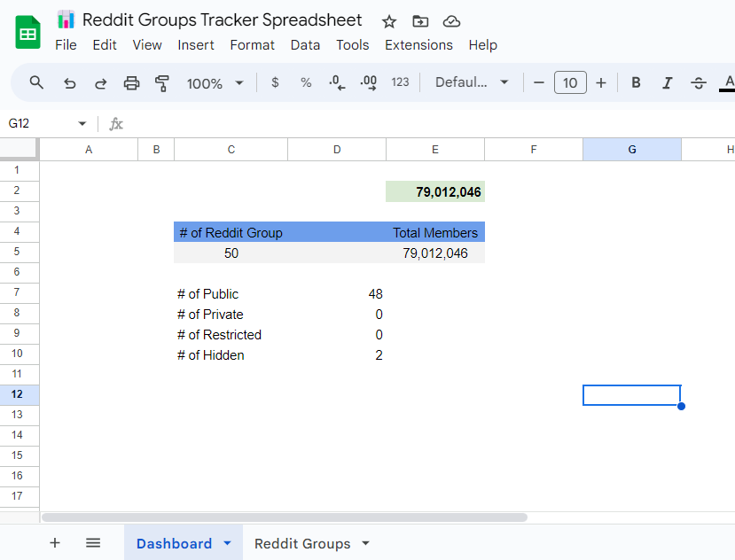Select row 12 header

click(20, 394)
